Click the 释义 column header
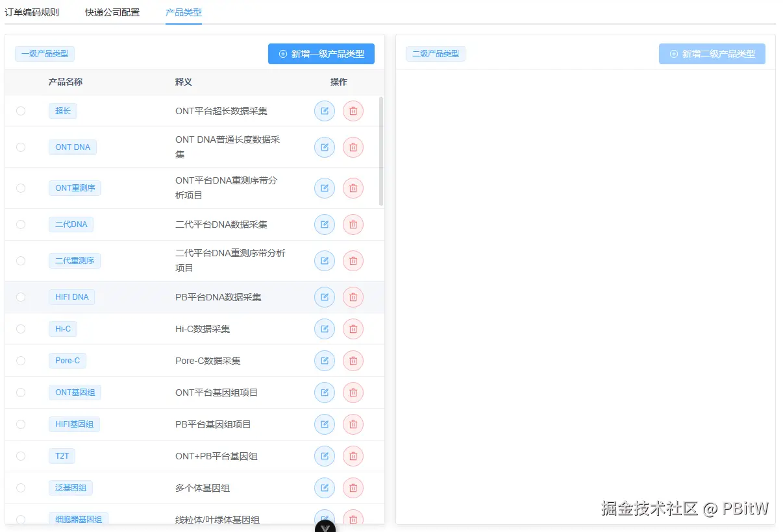 [x=184, y=82]
